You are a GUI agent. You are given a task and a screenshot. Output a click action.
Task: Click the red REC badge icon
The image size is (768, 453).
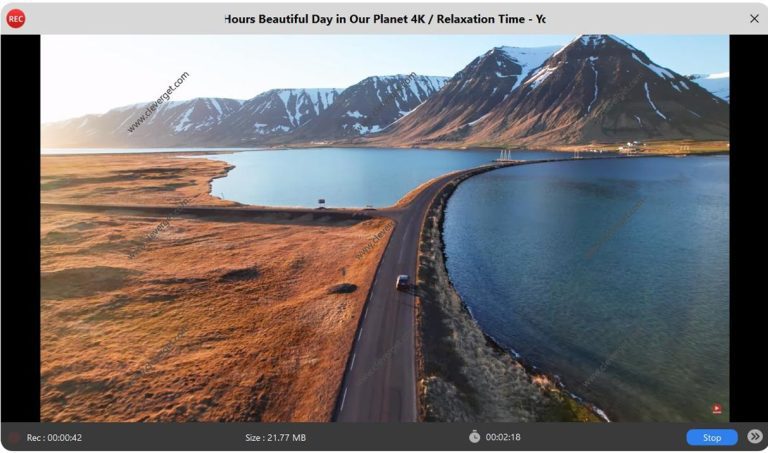[x=16, y=19]
